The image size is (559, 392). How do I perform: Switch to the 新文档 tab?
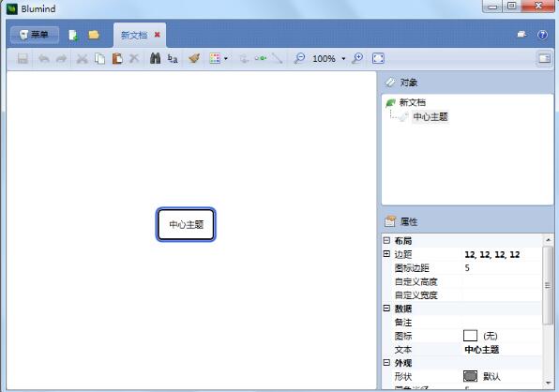click(x=134, y=35)
